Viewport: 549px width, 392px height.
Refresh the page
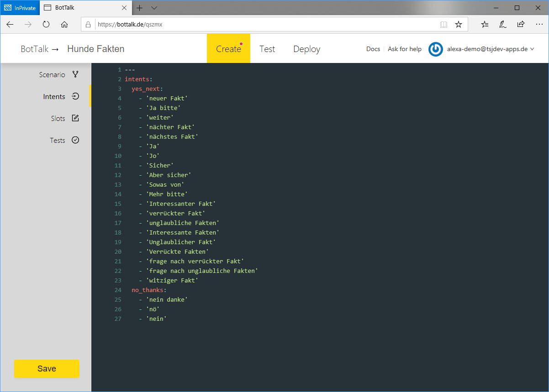46,25
